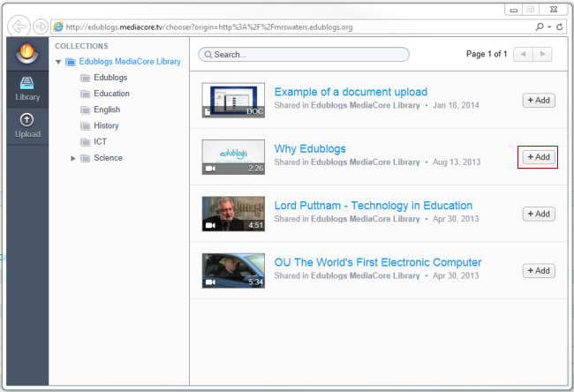
Task: Minimize the browser window
Action: [514, 10]
